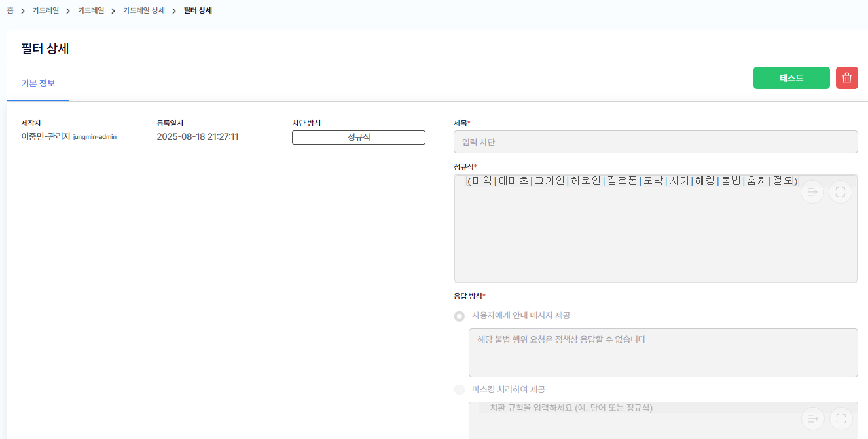Navigate to 가드레일 상세 breadcrumb
Image resolution: width=868 pixels, height=439 pixels.
(x=144, y=10)
